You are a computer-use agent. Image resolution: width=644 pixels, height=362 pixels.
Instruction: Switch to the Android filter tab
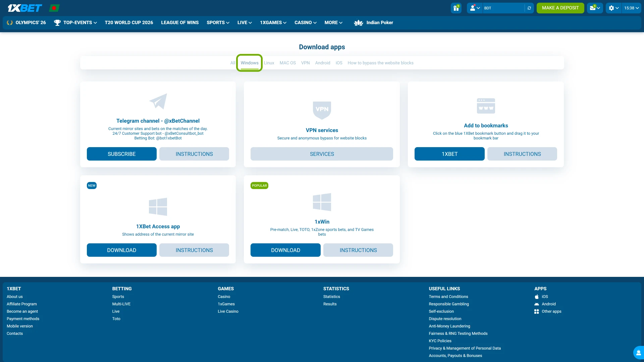click(322, 63)
